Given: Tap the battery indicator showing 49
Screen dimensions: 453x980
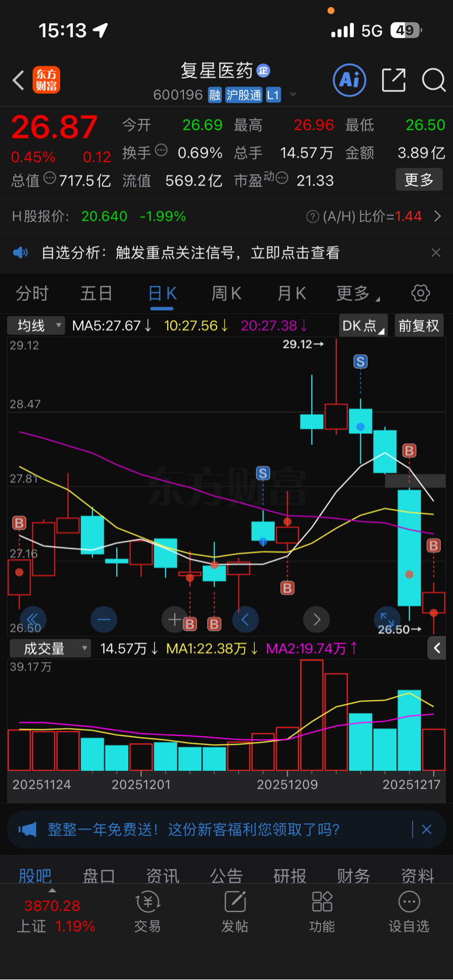Looking at the screenshot, I should click(x=406, y=30).
